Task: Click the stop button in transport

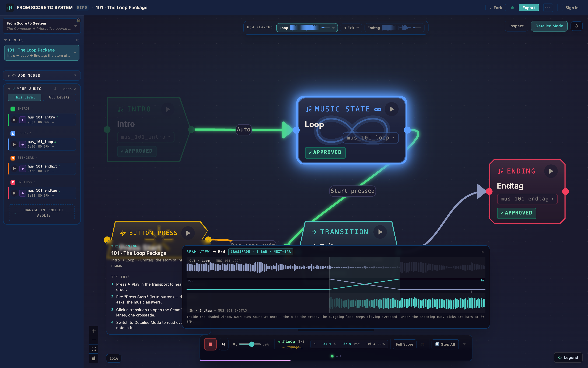Action: click(210, 344)
